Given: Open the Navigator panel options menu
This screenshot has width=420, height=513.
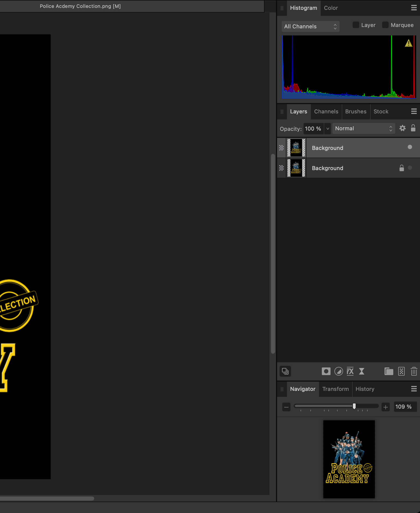Looking at the screenshot, I should (x=414, y=389).
